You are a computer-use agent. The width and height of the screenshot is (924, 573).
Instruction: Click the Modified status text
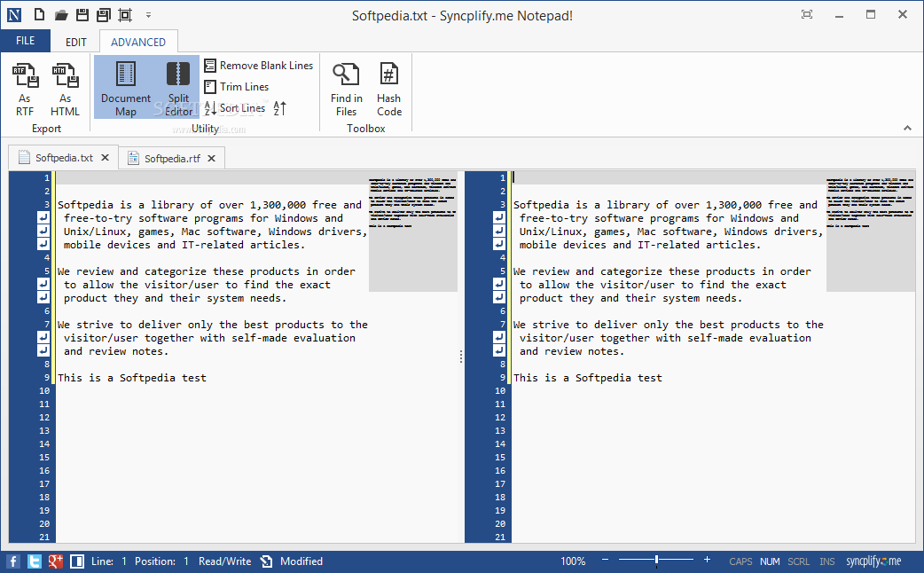tap(301, 561)
